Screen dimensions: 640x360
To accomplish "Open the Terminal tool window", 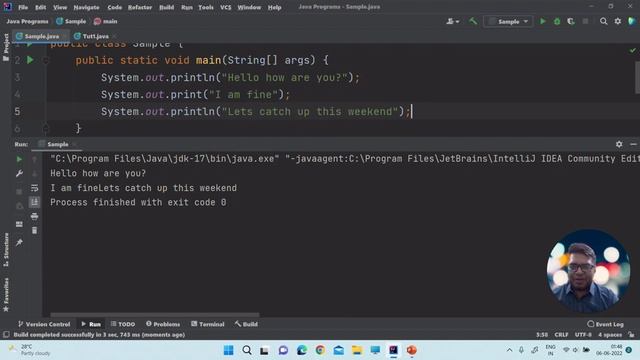I will click(208, 324).
